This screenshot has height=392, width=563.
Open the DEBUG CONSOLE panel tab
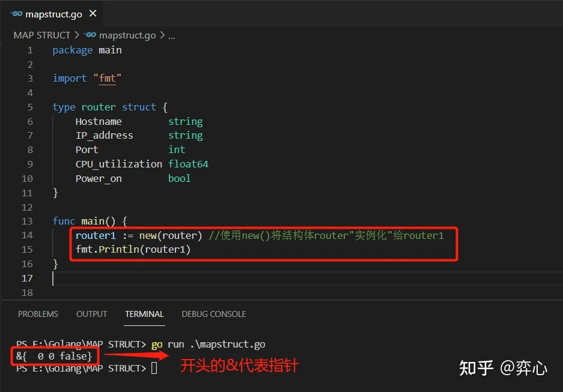pos(214,314)
